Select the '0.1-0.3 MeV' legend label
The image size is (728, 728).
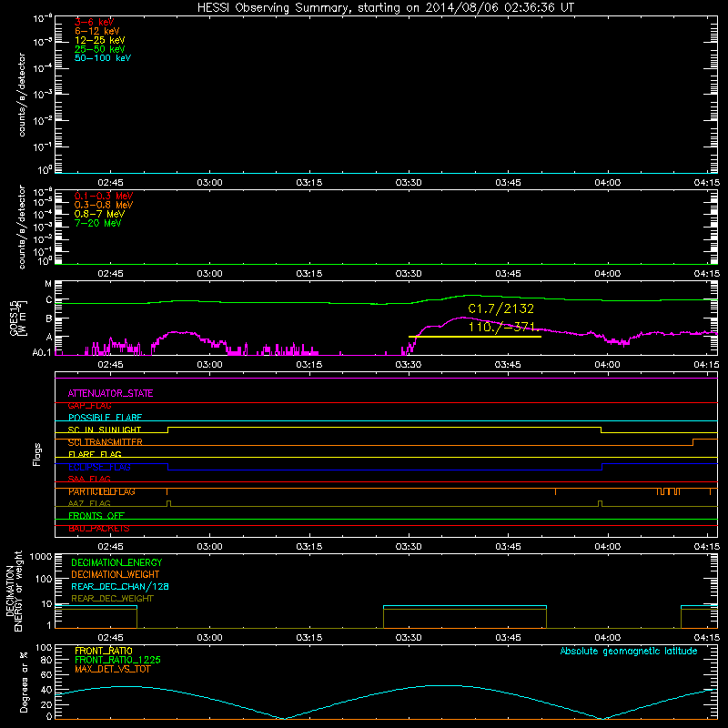104,196
